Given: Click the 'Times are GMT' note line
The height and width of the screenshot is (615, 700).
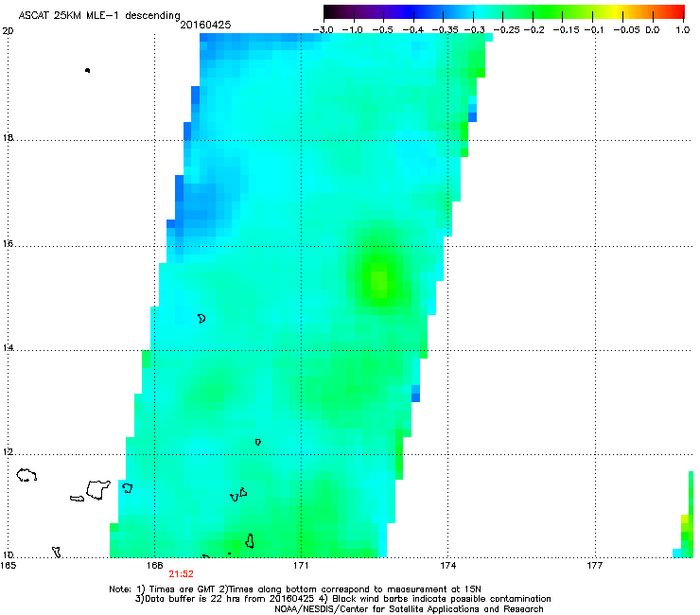Looking at the screenshot, I should [295, 589].
